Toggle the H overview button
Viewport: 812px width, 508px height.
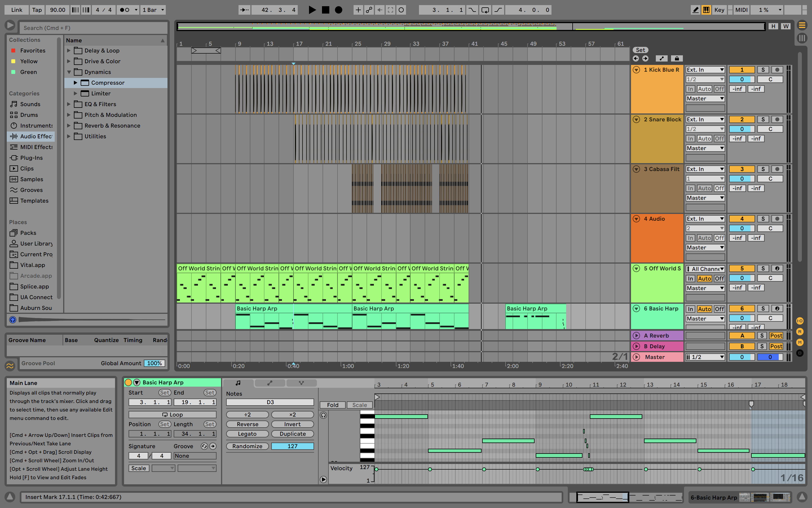click(x=773, y=26)
